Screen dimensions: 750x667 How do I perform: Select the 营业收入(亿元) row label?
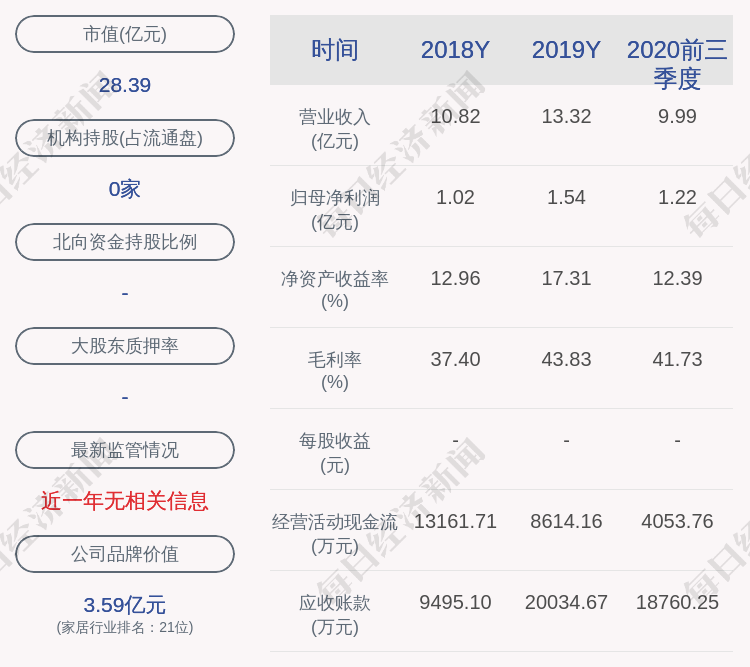(335, 129)
